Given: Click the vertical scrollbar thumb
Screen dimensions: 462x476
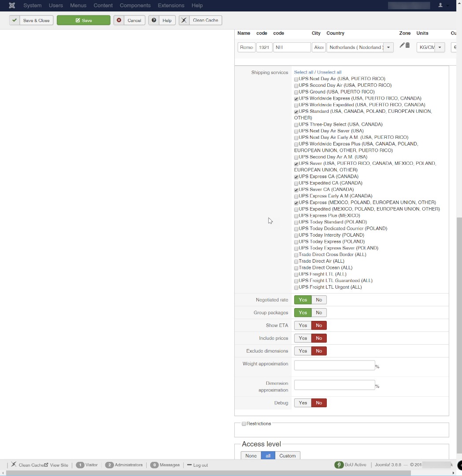Looking at the screenshot, I should click(459, 335).
